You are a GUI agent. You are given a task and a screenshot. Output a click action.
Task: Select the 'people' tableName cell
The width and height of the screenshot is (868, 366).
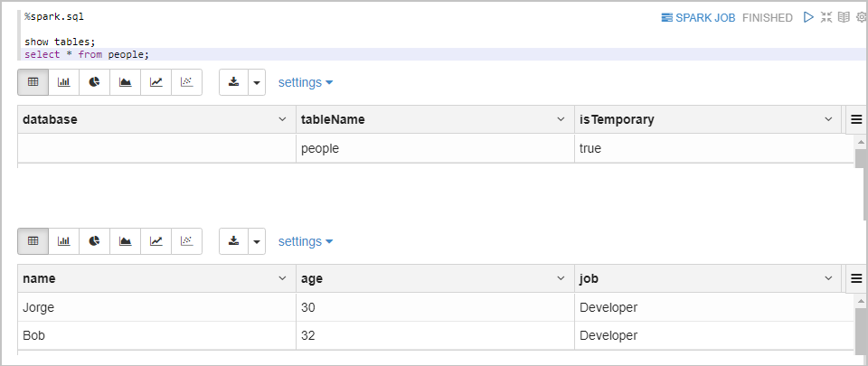[x=435, y=148]
